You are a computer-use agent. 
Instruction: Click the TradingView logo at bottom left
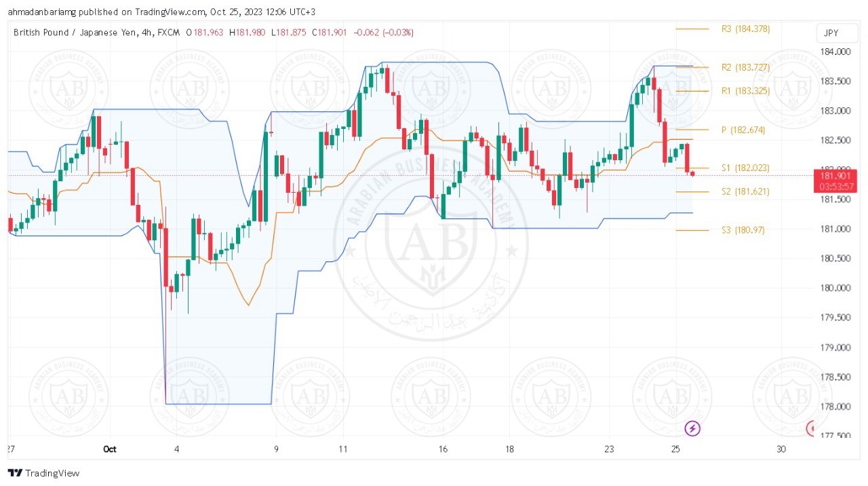(44, 473)
